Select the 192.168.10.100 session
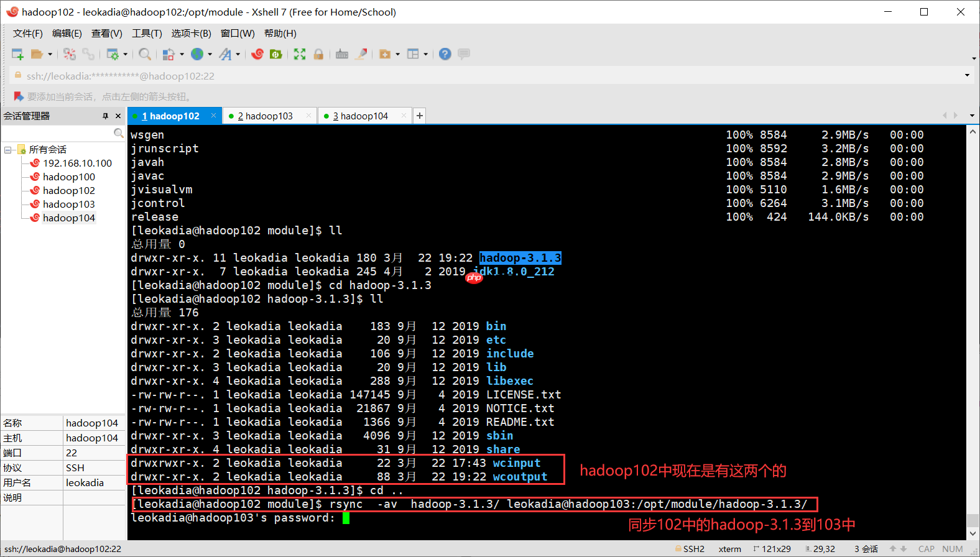980x557 pixels. 77,163
